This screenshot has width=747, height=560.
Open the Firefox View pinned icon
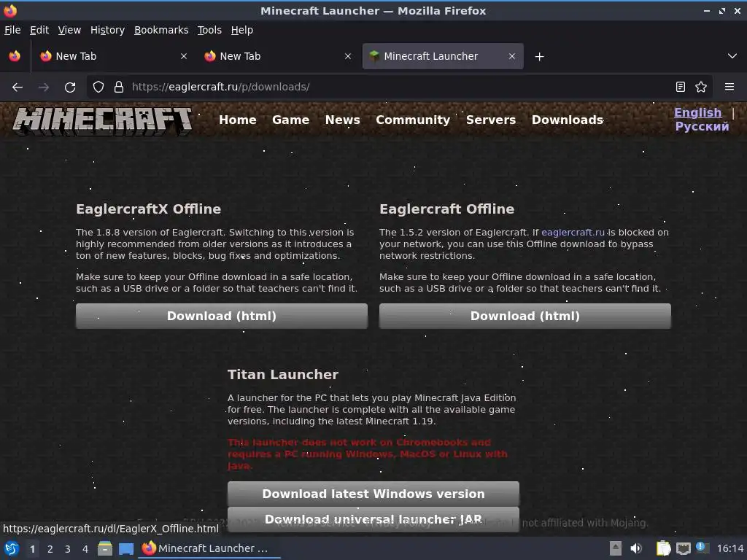pyautogui.click(x=15, y=56)
